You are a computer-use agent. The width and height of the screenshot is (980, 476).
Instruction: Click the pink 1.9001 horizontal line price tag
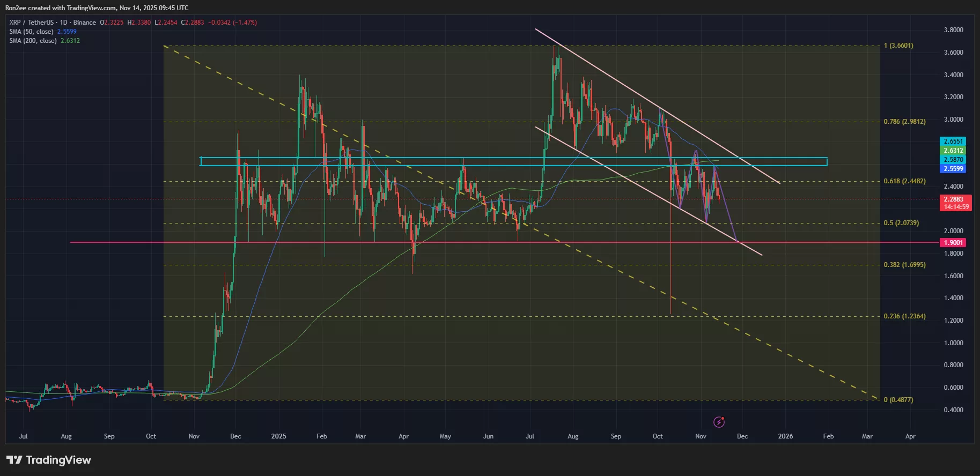953,243
